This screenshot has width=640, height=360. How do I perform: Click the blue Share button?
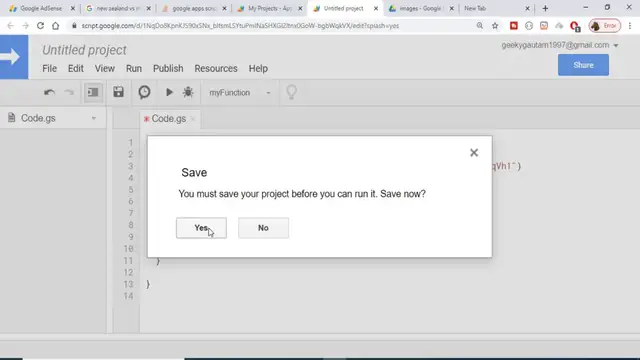point(583,65)
